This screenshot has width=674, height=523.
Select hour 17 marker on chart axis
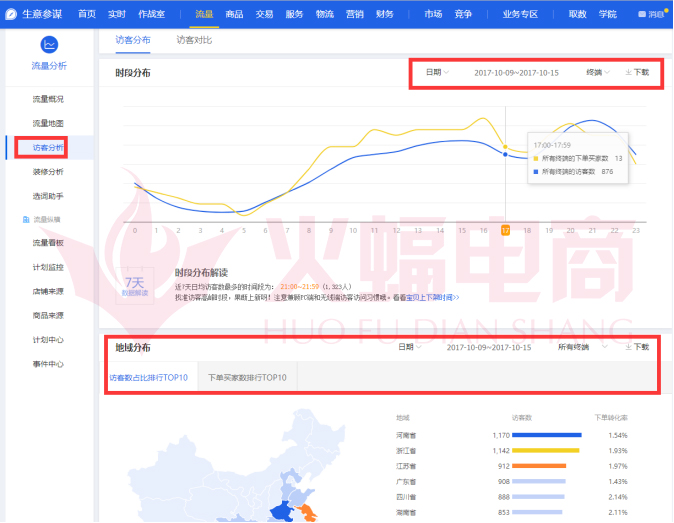[505, 230]
